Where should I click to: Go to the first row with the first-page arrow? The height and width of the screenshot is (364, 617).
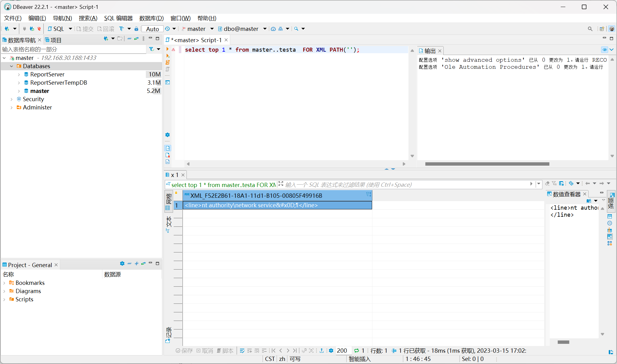click(273, 351)
